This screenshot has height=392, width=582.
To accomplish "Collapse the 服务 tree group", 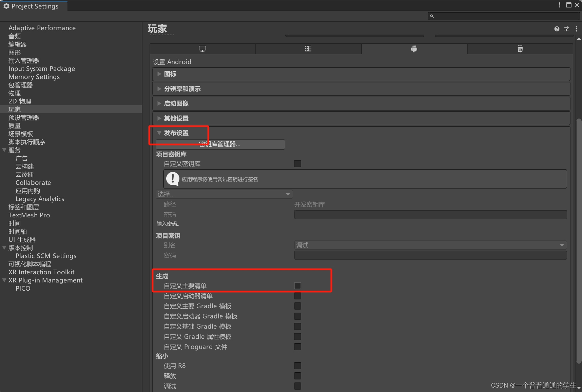I will [4, 150].
